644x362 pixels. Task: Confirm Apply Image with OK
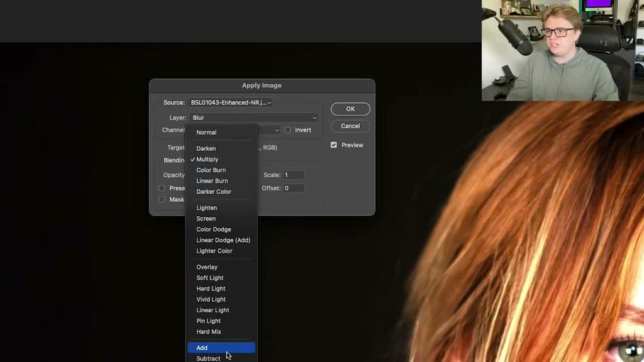point(350,109)
